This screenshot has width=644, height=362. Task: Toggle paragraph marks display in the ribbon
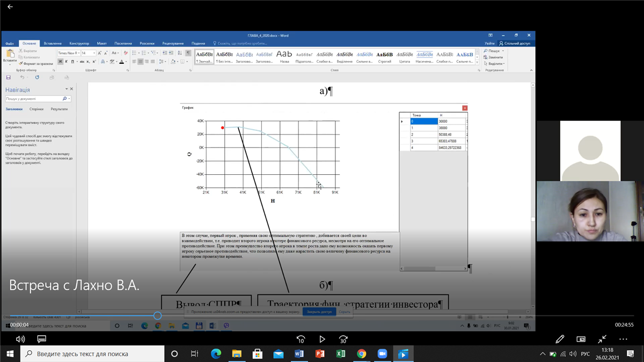pyautogui.click(x=188, y=53)
